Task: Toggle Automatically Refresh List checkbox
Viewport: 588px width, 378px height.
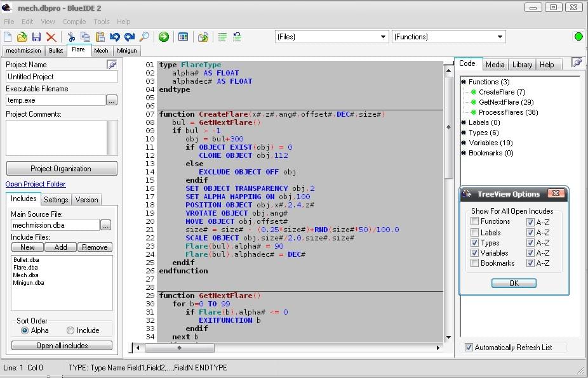Action: tap(469, 348)
